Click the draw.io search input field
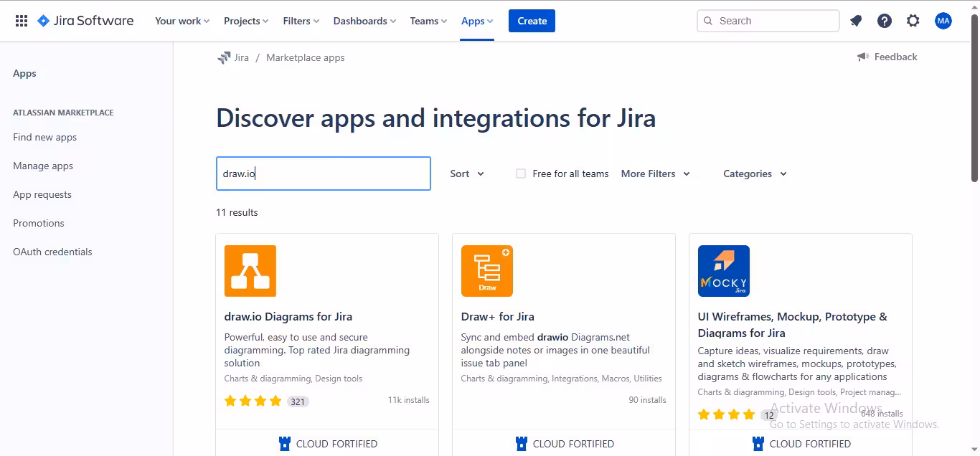The image size is (980, 456). [323, 174]
